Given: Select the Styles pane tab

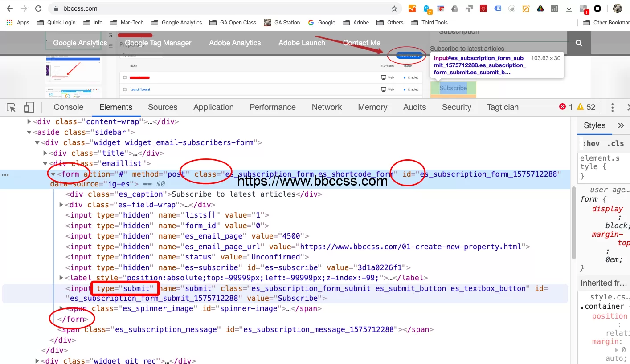Looking at the screenshot, I should coord(594,125).
